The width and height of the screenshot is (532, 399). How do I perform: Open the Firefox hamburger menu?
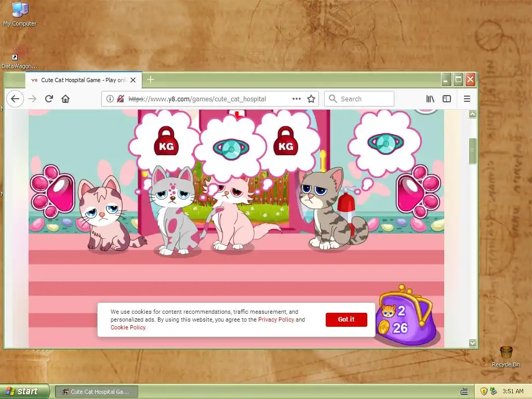[x=467, y=99]
